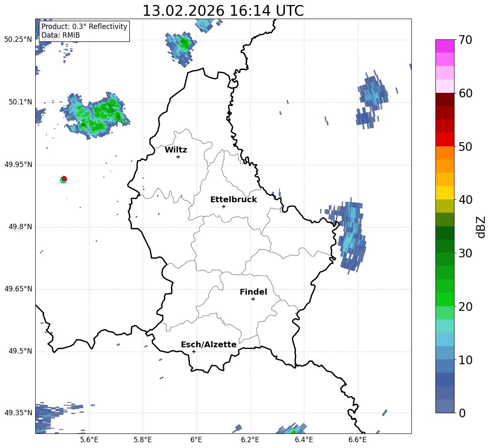Pick the yellow colorbar segment at 40 dBZ

click(445, 193)
